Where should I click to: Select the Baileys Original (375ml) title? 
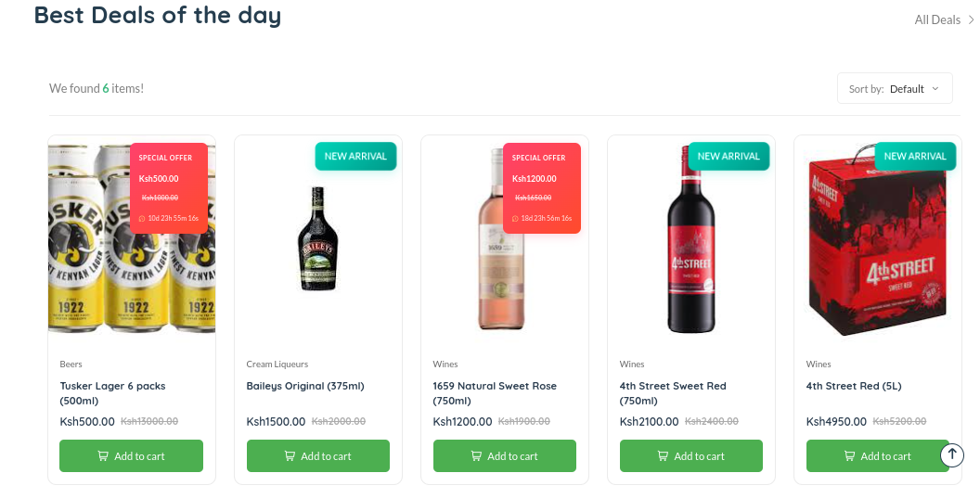[305, 386]
